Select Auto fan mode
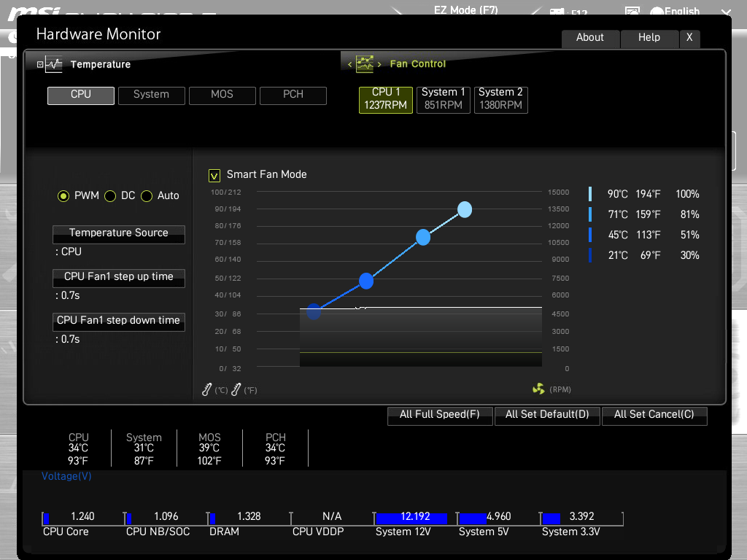Screen dimensions: 747x560 point(147,195)
